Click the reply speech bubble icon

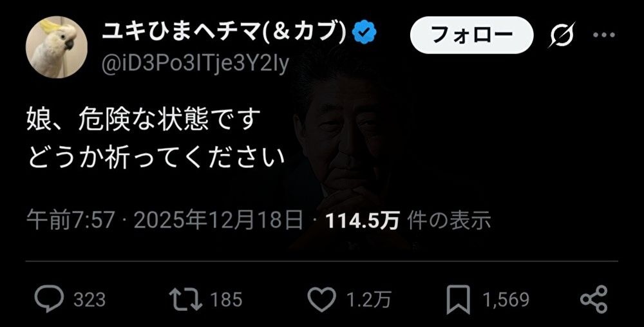pyautogui.click(x=50, y=299)
